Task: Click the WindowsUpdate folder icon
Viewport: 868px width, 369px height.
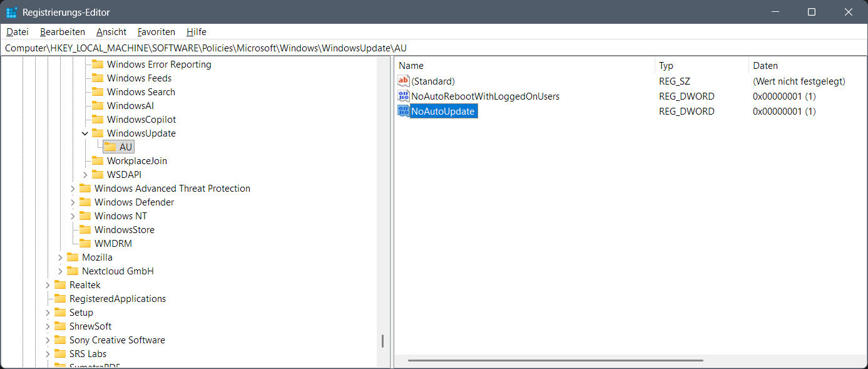Action: pos(98,133)
